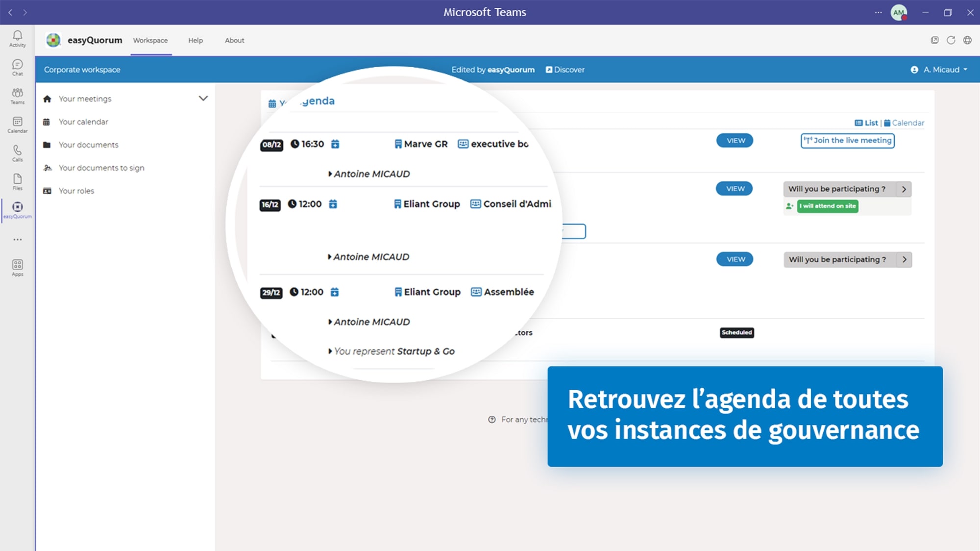Collapse the Your meetings chevron
This screenshot has height=551, width=980.
click(x=203, y=99)
